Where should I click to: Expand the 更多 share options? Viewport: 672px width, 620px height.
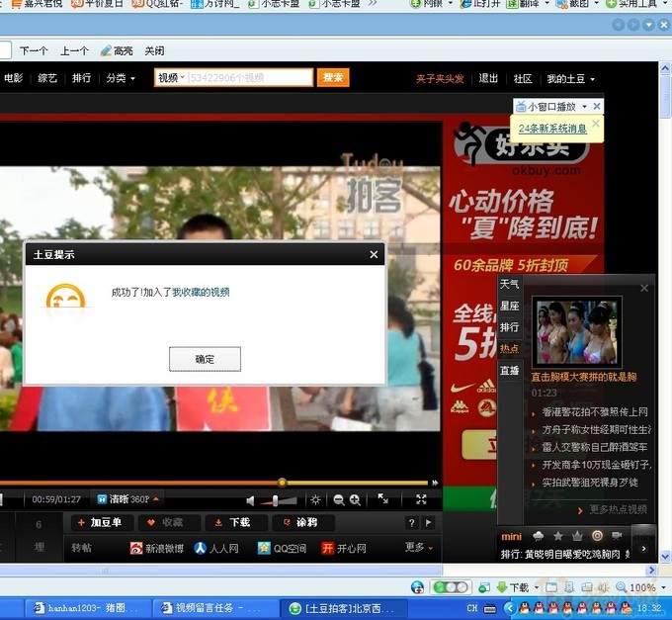[419, 547]
